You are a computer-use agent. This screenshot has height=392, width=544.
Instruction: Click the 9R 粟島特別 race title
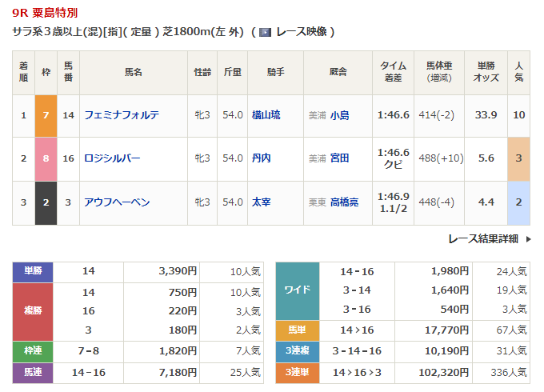click(45, 14)
